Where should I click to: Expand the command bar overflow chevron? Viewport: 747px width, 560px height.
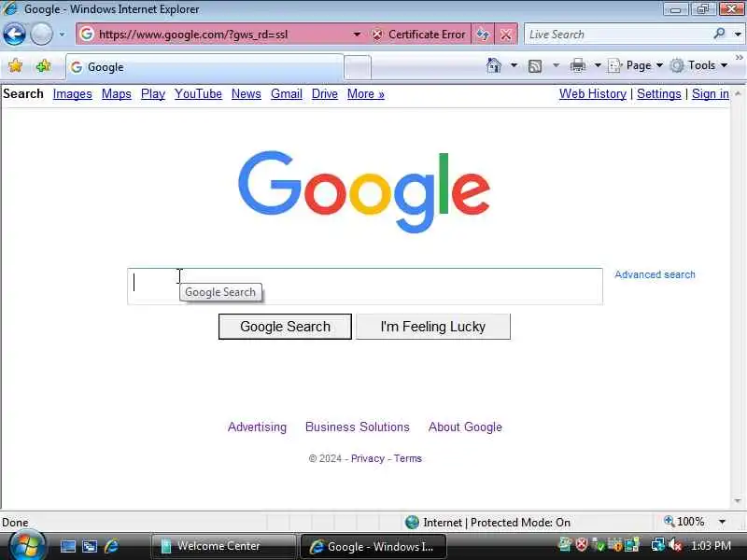[740, 58]
